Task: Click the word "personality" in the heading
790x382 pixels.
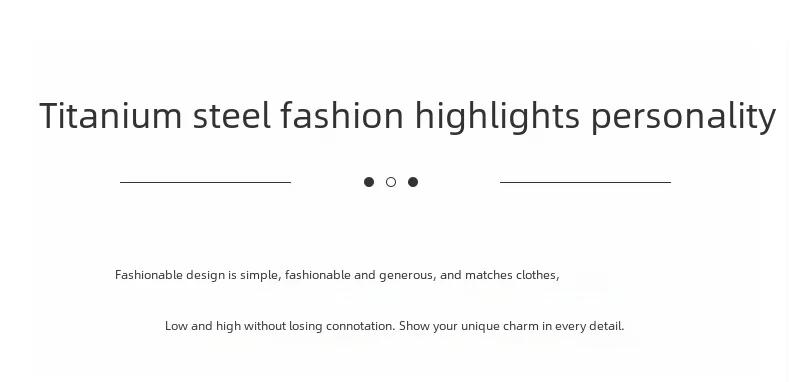Action: (683, 118)
